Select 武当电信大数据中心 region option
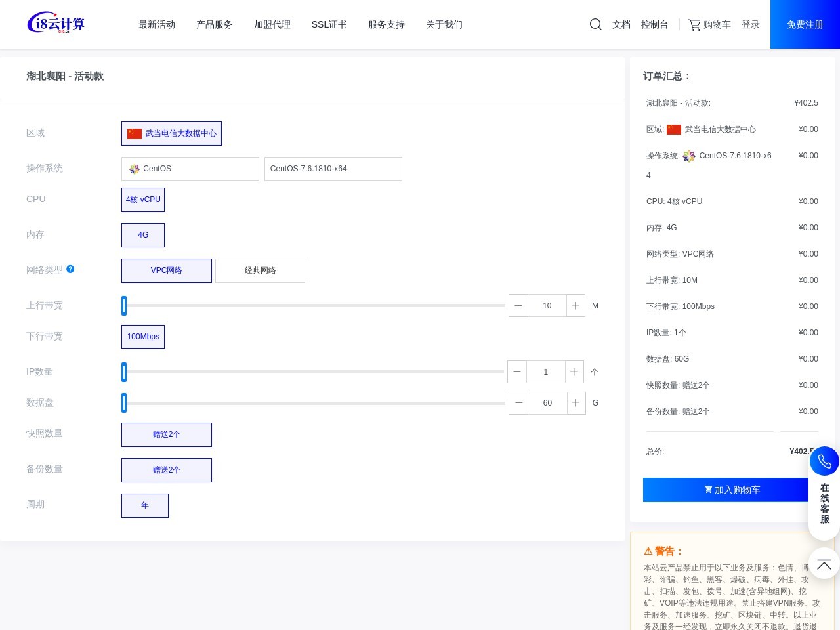The width and height of the screenshot is (840, 630). pyautogui.click(x=171, y=133)
